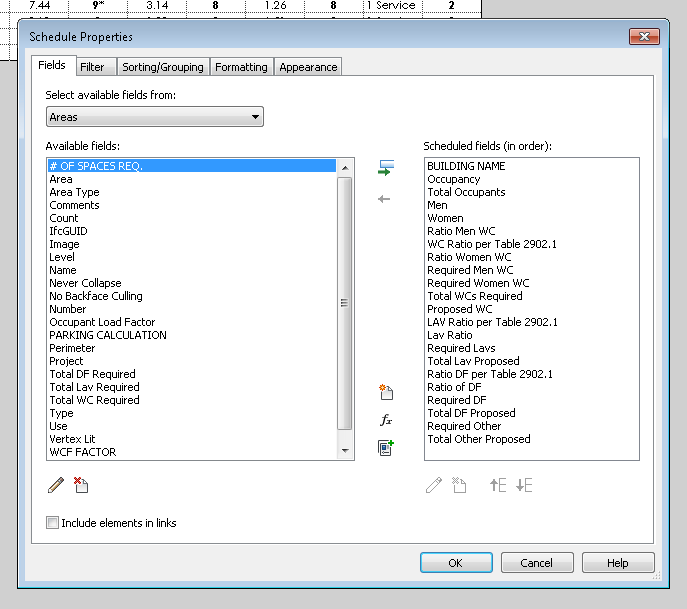This screenshot has height=609, width=687.
Task: Open the Sorting/Grouping tab
Action: (163, 67)
